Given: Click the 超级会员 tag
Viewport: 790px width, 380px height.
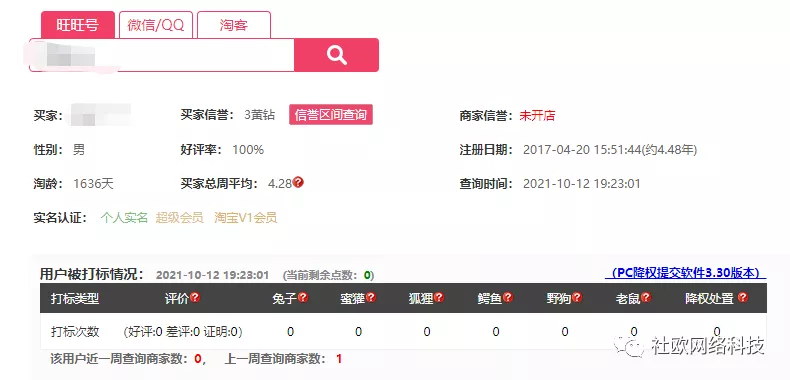Looking at the screenshot, I should pyautogui.click(x=179, y=218).
